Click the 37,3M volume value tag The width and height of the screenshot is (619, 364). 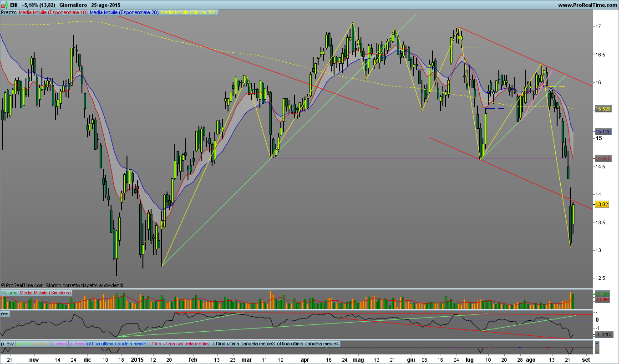(602, 294)
